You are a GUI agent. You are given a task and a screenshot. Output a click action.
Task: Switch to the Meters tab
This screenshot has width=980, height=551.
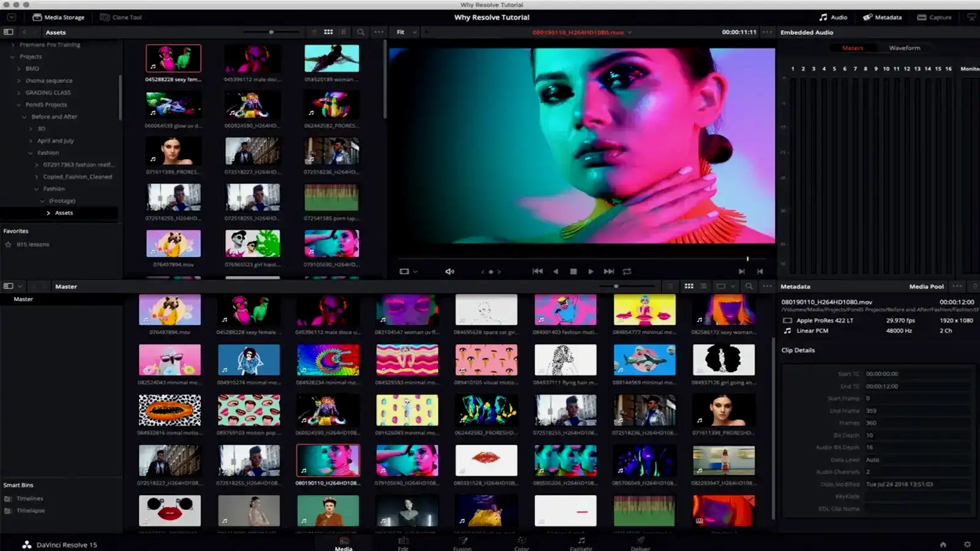pos(853,48)
